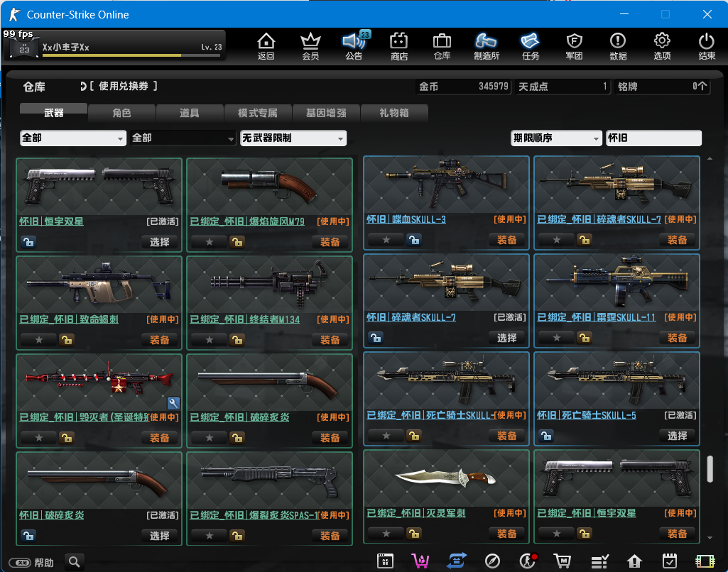The image size is (728, 572).
Task: Click the 嗜血SKULL-3 weapon thumbnail
Action: click(x=446, y=185)
